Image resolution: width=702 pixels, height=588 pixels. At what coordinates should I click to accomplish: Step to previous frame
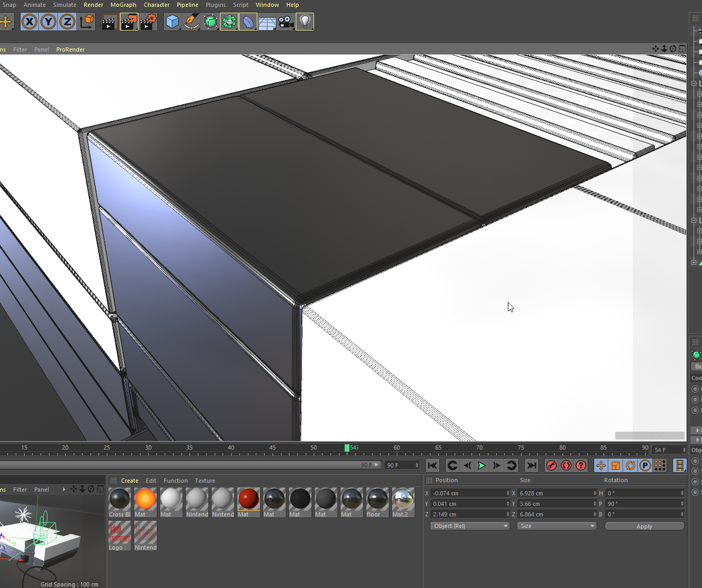coord(467,465)
